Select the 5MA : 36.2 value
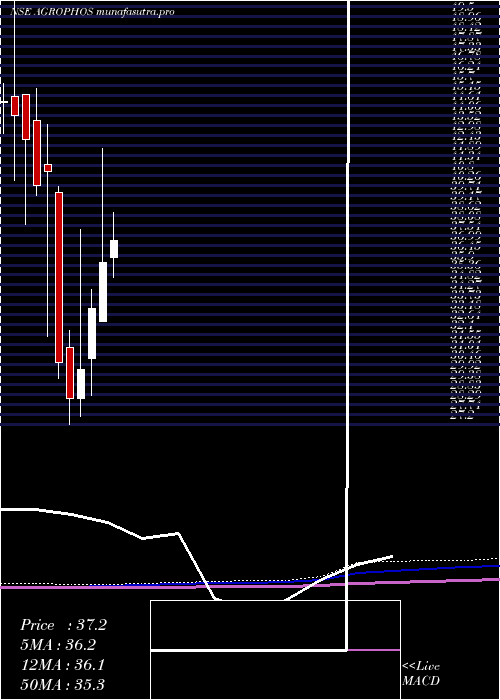 coord(58,645)
